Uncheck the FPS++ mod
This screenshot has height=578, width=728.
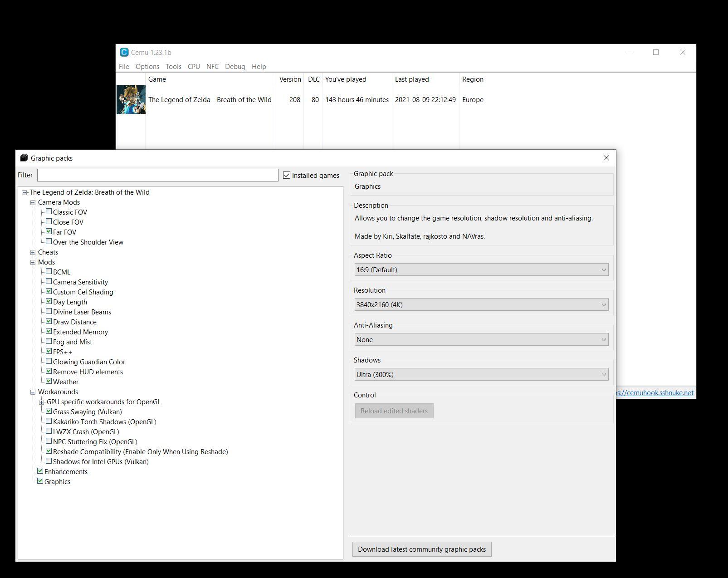click(x=49, y=351)
